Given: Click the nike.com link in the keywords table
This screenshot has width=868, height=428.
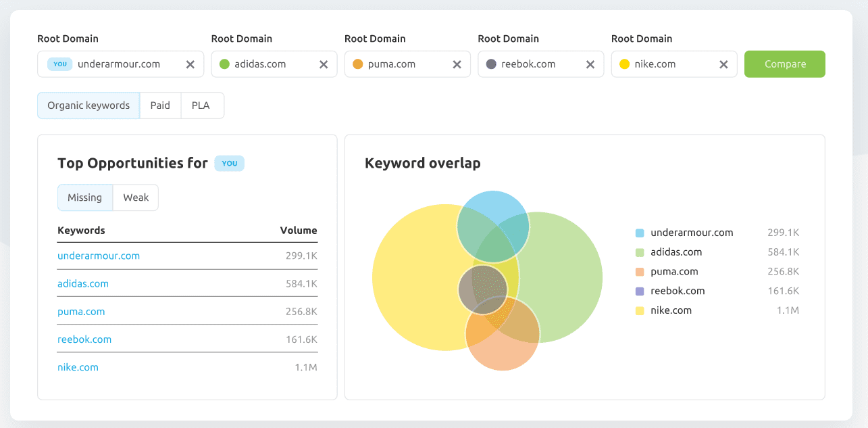Looking at the screenshot, I should coord(78,367).
